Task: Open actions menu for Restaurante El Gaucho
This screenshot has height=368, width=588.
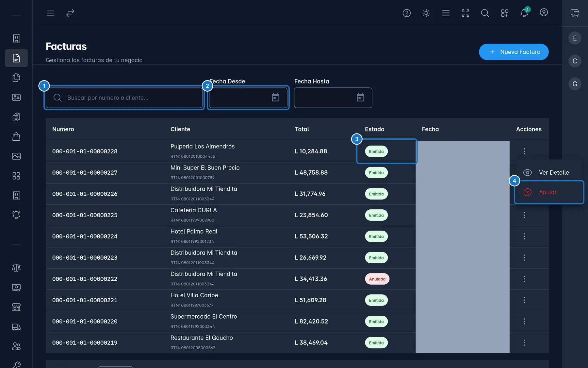Action: 524,342
